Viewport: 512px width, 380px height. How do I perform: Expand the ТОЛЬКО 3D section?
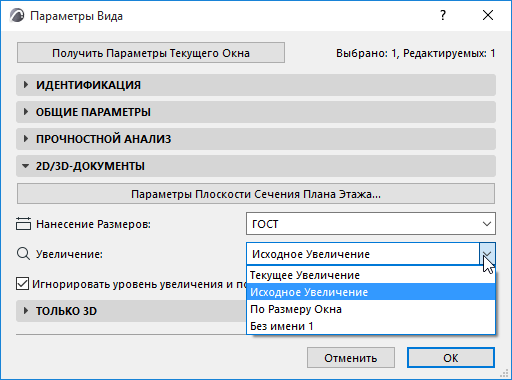(131, 311)
